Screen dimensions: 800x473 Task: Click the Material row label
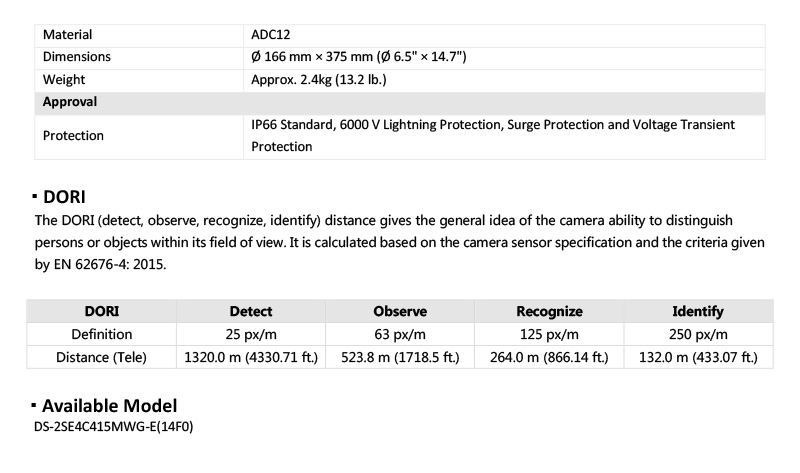(67, 35)
